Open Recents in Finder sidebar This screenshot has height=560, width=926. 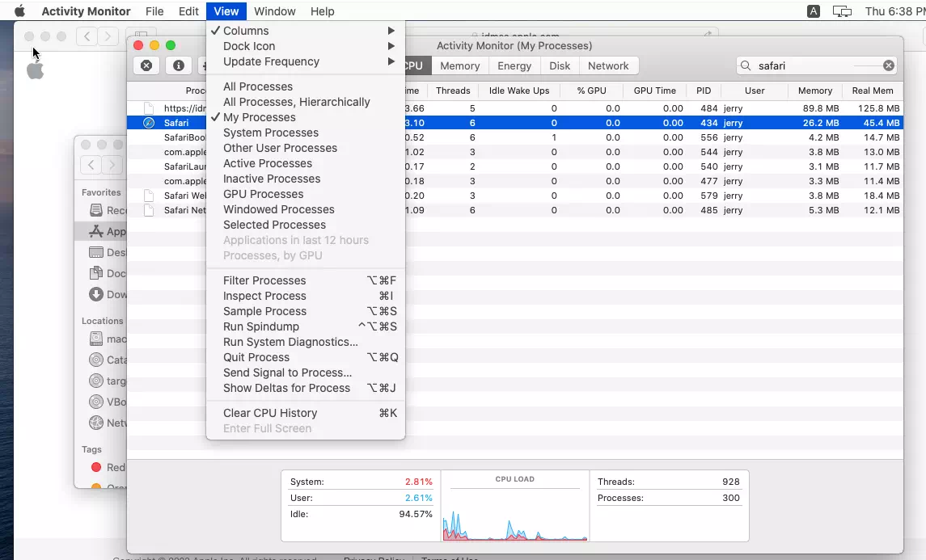107,210
